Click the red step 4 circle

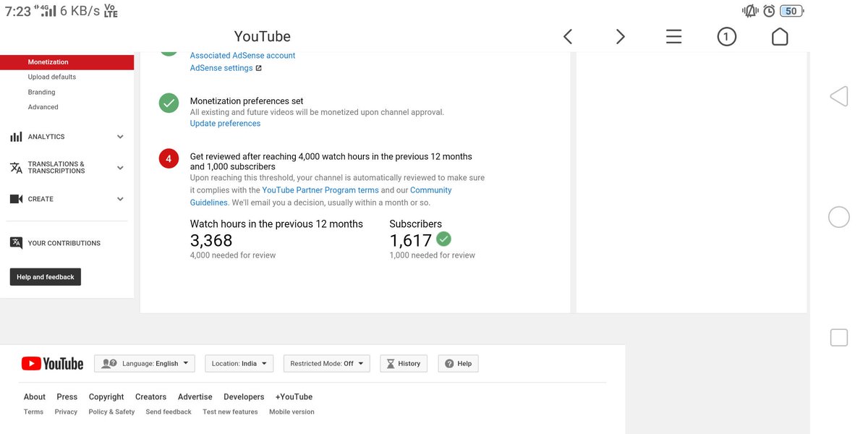[x=169, y=158]
